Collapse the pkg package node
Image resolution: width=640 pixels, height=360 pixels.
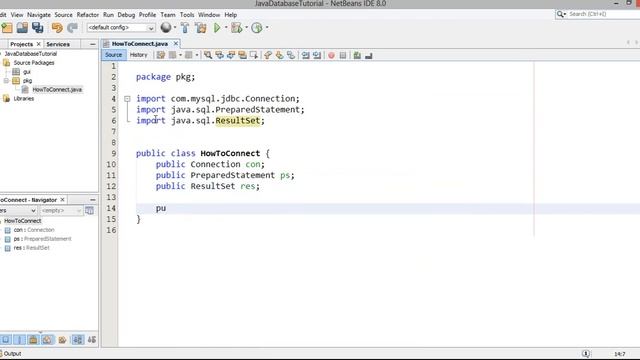6,81
